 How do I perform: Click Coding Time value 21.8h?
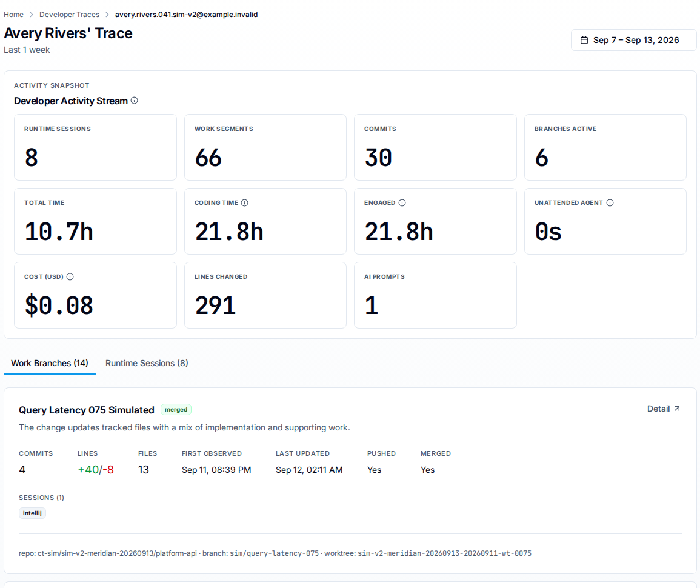[x=229, y=232]
